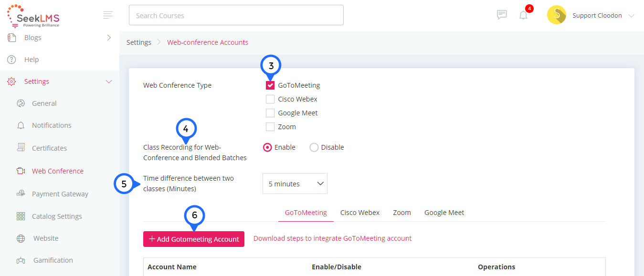Image resolution: width=644 pixels, height=276 pixels.
Task: Open Website settings in sidebar
Action: tap(46, 238)
